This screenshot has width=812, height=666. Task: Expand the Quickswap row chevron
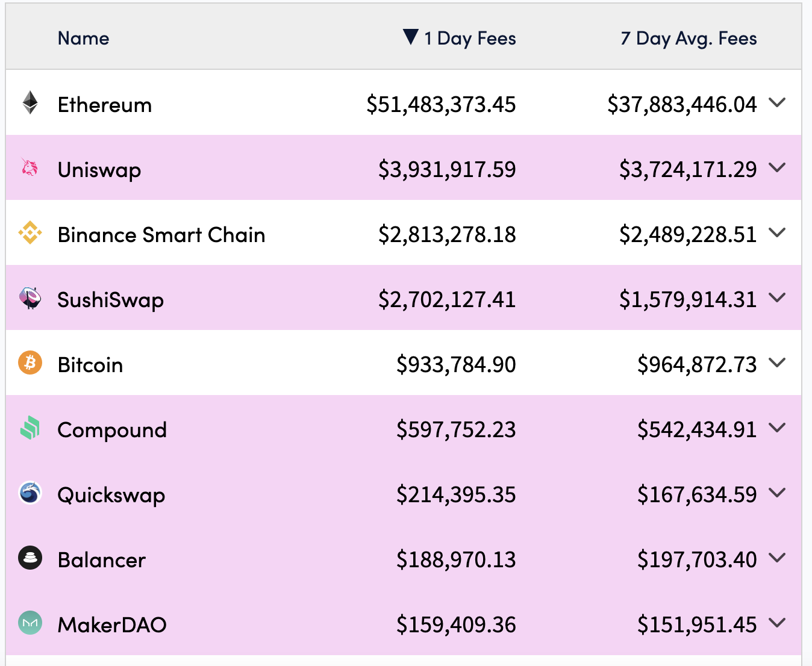[778, 493]
